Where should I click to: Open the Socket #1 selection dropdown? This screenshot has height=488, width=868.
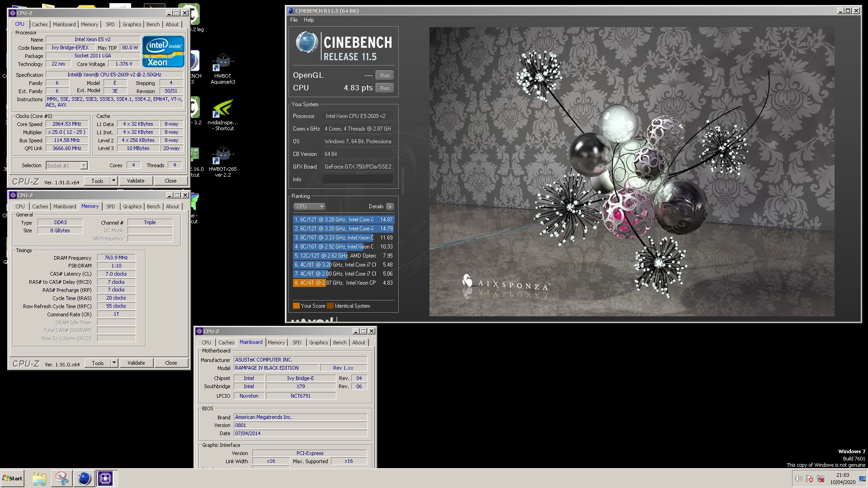coord(66,166)
